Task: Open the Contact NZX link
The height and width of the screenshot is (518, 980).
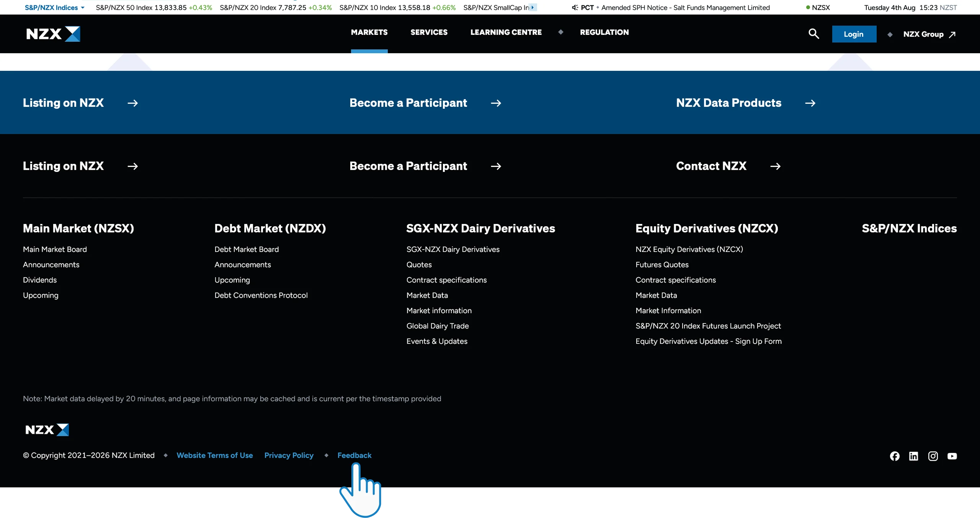Action: coord(711,166)
